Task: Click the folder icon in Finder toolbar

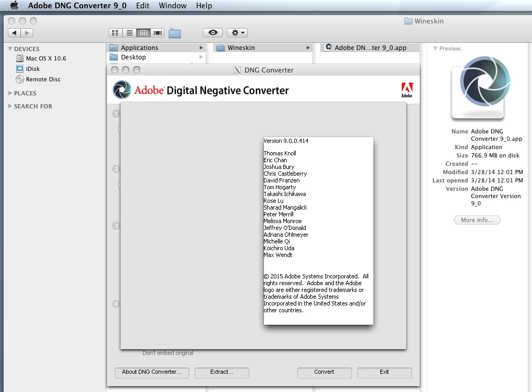Action: pyautogui.click(x=175, y=33)
